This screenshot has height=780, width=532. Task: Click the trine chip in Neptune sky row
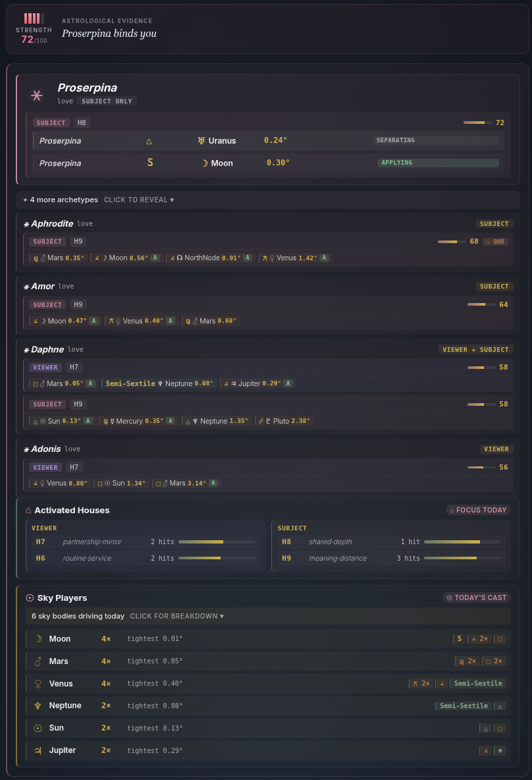tap(500, 706)
